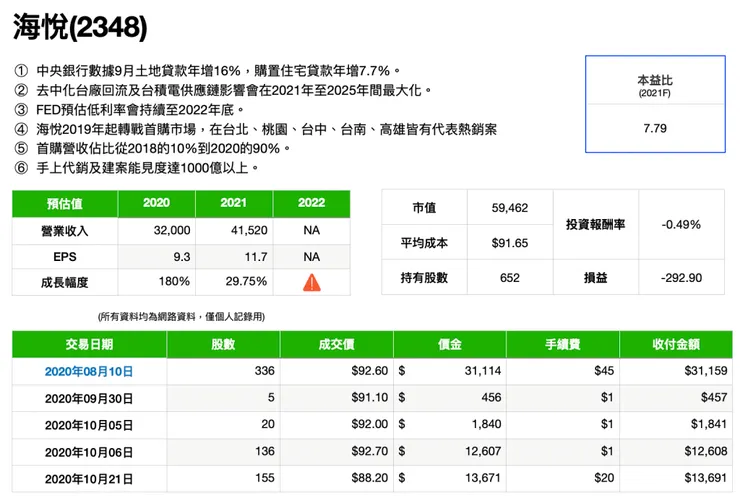Select the date 2020年10月06日
The width and height of the screenshot is (740, 501).
coord(89,452)
